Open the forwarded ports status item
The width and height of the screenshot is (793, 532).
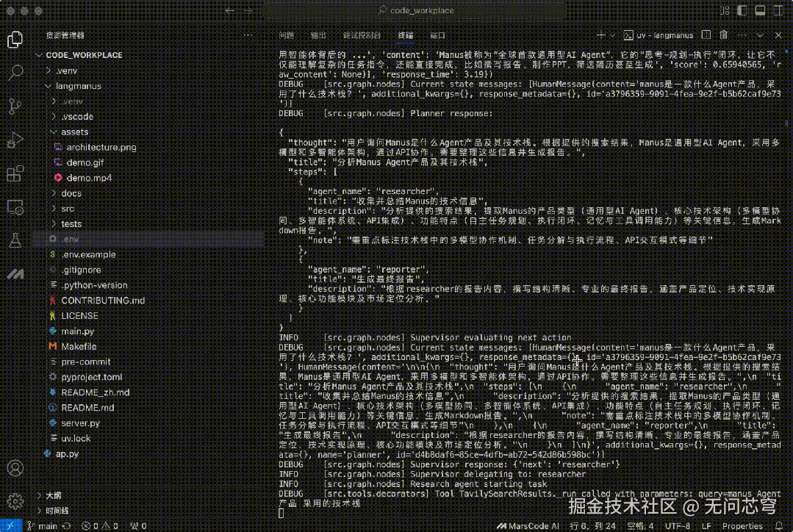pyautogui.click(x=138, y=526)
